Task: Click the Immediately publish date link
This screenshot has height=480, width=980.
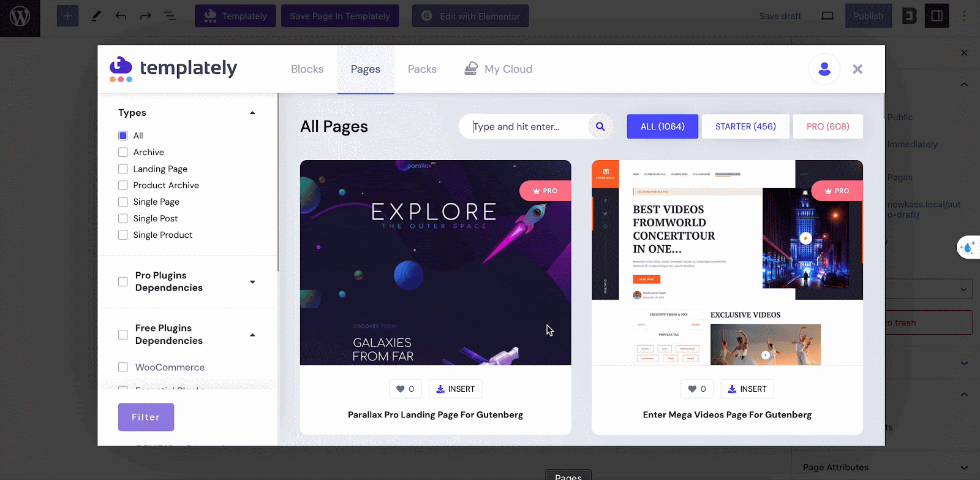Action: [x=912, y=144]
